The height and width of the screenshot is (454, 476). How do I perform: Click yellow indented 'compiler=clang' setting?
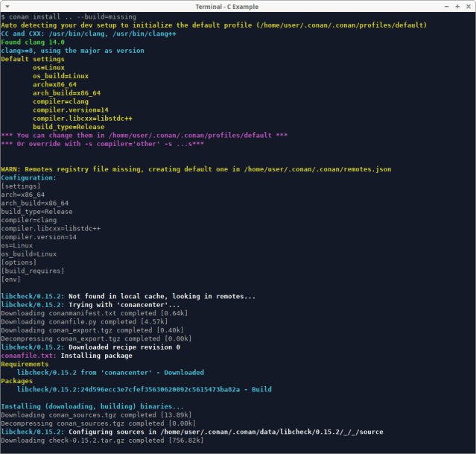pyautogui.click(x=61, y=101)
